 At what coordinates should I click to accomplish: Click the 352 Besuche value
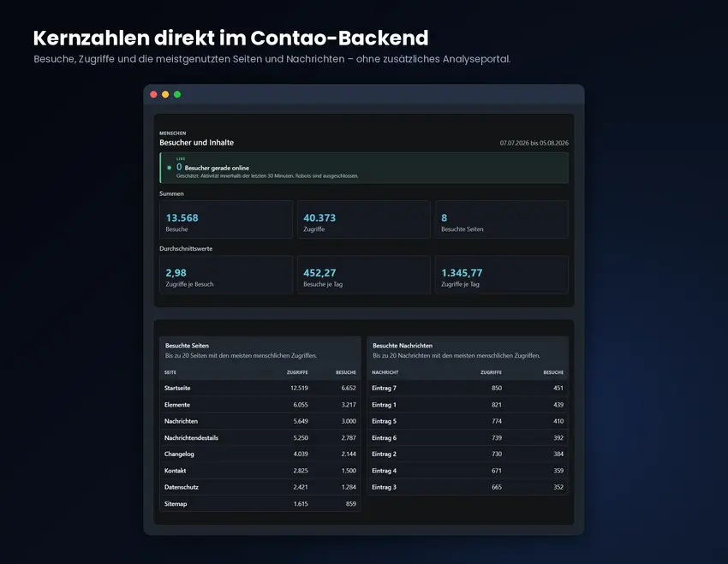point(558,488)
